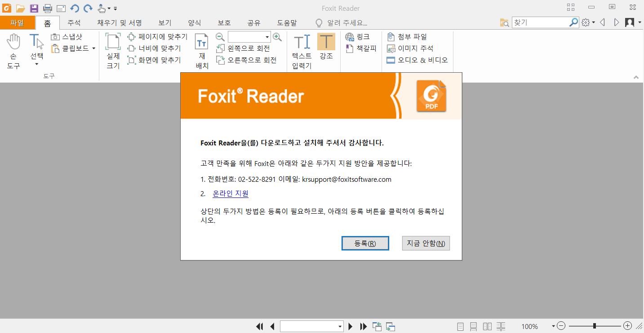Select the text Select tool (선택)
644x333 pixels.
pyautogui.click(x=37, y=50)
